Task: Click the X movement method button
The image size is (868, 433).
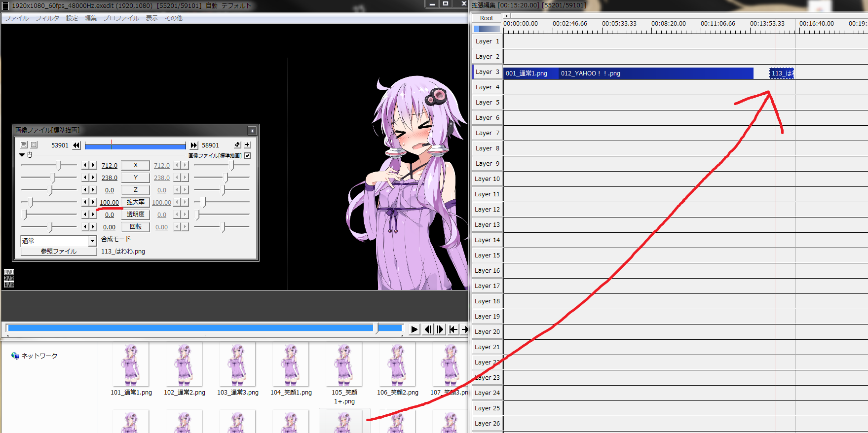Action: [x=135, y=165]
